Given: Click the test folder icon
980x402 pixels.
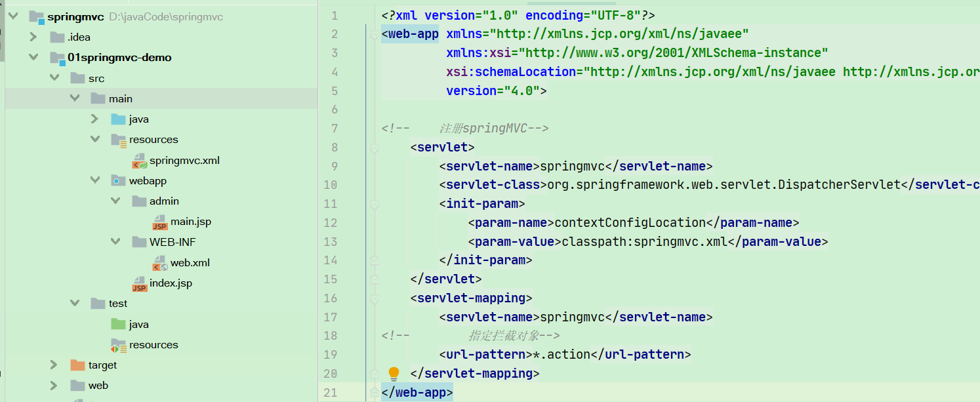Looking at the screenshot, I should point(98,304).
